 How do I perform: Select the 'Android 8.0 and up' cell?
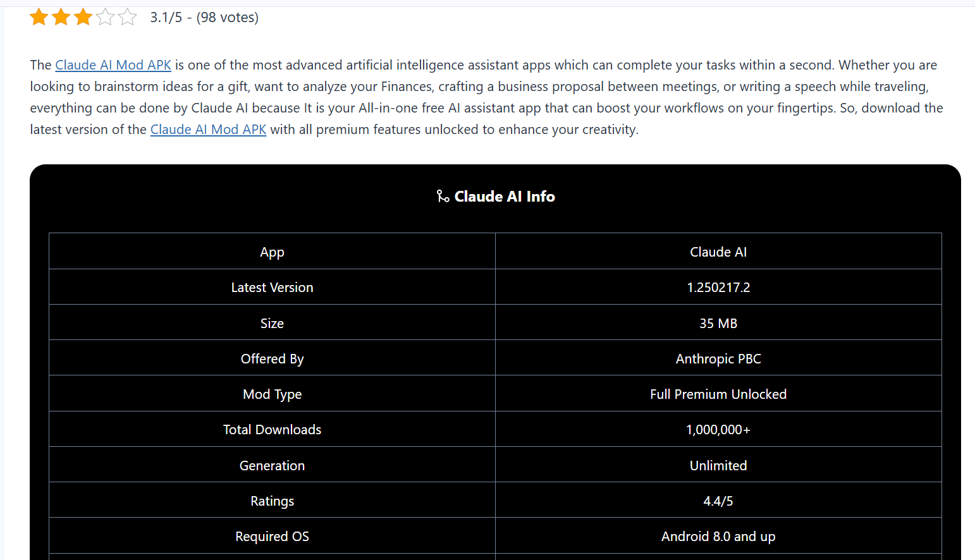click(x=718, y=536)
